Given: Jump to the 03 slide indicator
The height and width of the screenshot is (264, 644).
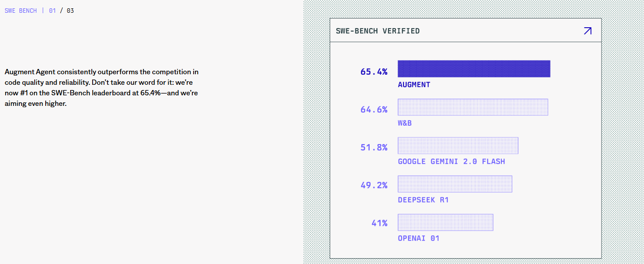Looking at the screenshot, I should (70, 11).
